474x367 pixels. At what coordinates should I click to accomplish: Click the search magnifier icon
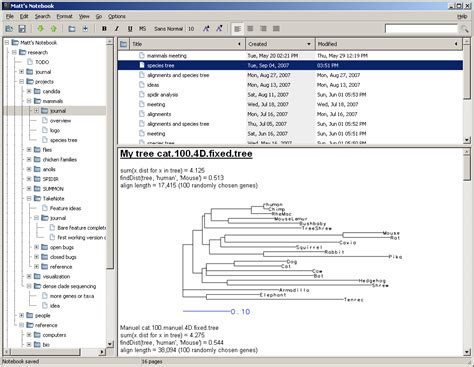pyautogui.click(x=465, y=29)
